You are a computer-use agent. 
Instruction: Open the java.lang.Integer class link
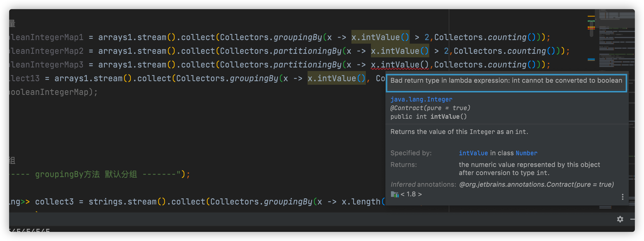pyautogui.click(x=421, y=99)
